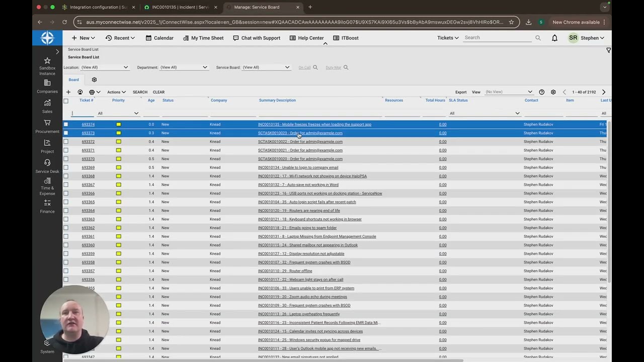Open the Time & Expense module
The height and width of the screenshot is (362, 644).
(47, 187)
